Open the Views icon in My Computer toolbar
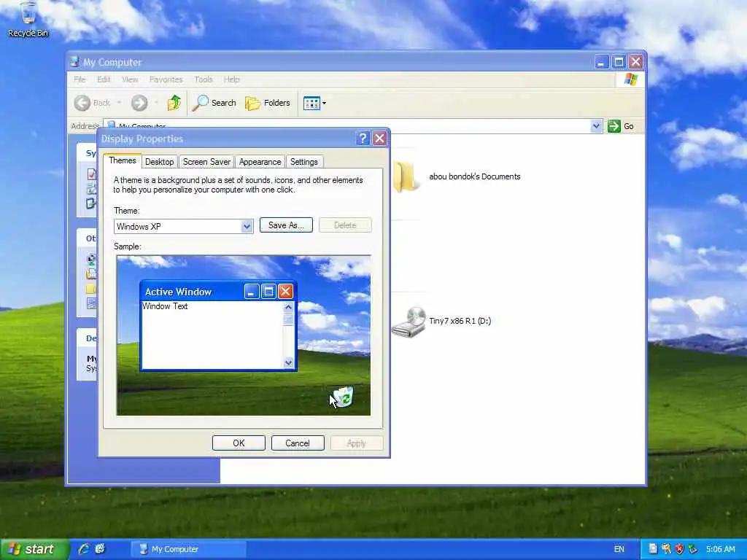747x560 pixels. coord(311,103)
